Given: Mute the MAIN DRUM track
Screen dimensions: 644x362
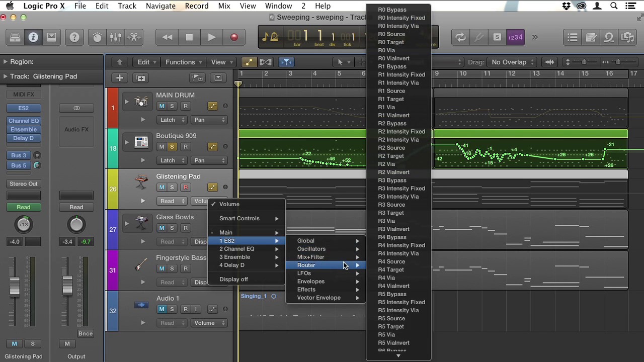Looking at the screenshot, I should (x=162, y=106).
